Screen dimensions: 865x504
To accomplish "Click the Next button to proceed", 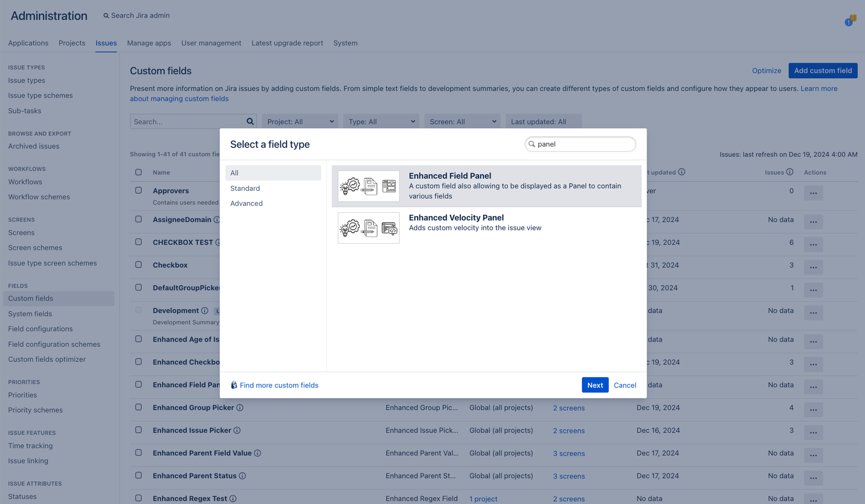I will pos(595,385).
